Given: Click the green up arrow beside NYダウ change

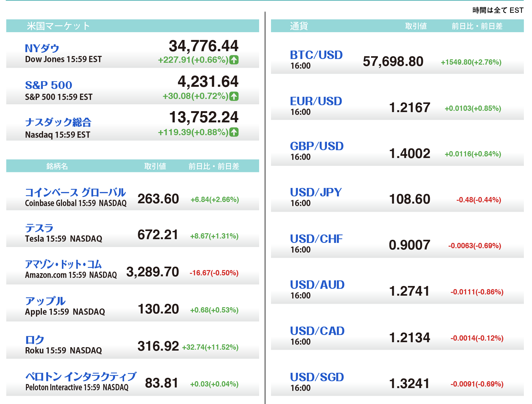Looking at the screenshot, I should (x=234, y=60).
